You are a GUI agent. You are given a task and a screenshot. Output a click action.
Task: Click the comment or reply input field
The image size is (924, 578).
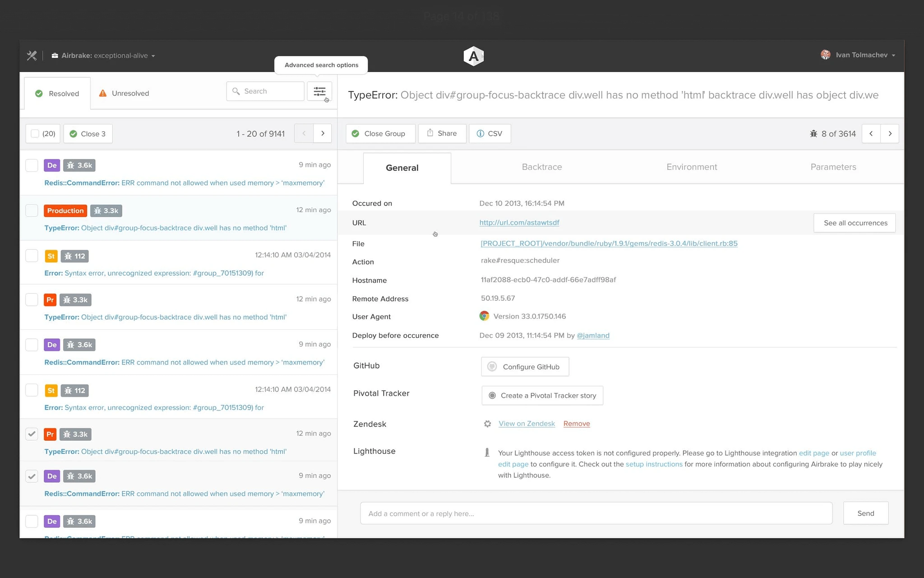(x=596, y=513)
